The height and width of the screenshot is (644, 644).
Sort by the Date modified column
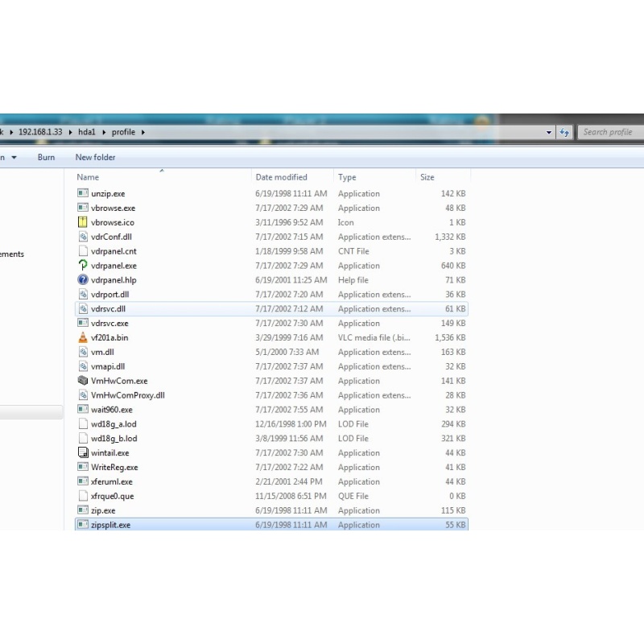281,177
